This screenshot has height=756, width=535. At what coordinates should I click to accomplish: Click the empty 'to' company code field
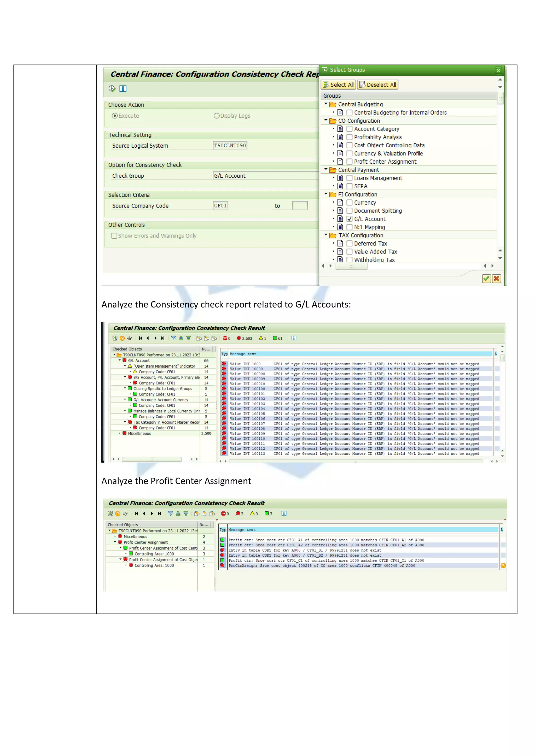click(300, 205)
